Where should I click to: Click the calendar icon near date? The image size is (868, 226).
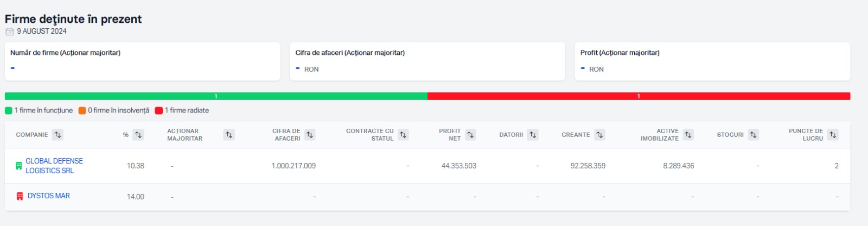[9, 32]
